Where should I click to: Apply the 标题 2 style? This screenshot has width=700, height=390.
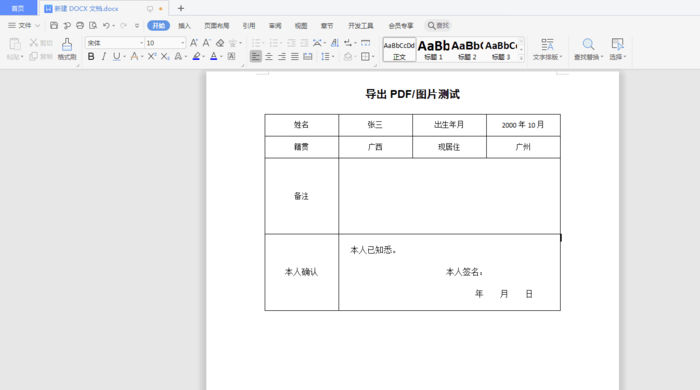tap(467, 50)
